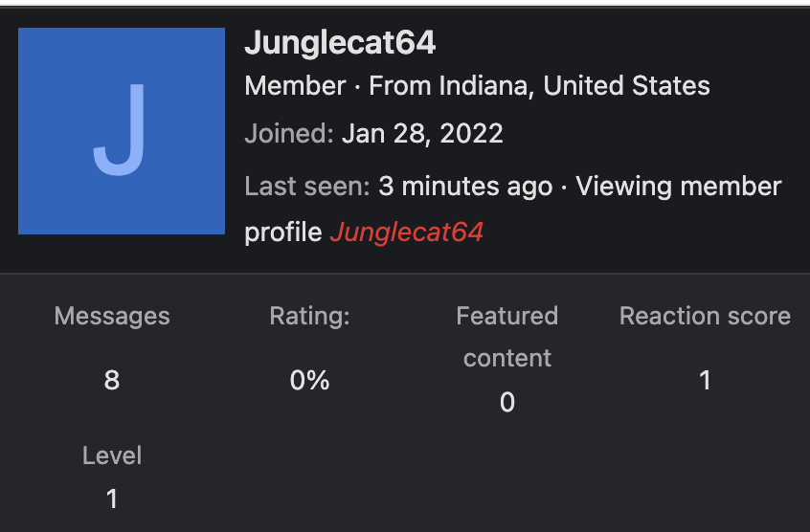Click the Joined label
This screenshot has height=532, width=810.
click(289, 134)
